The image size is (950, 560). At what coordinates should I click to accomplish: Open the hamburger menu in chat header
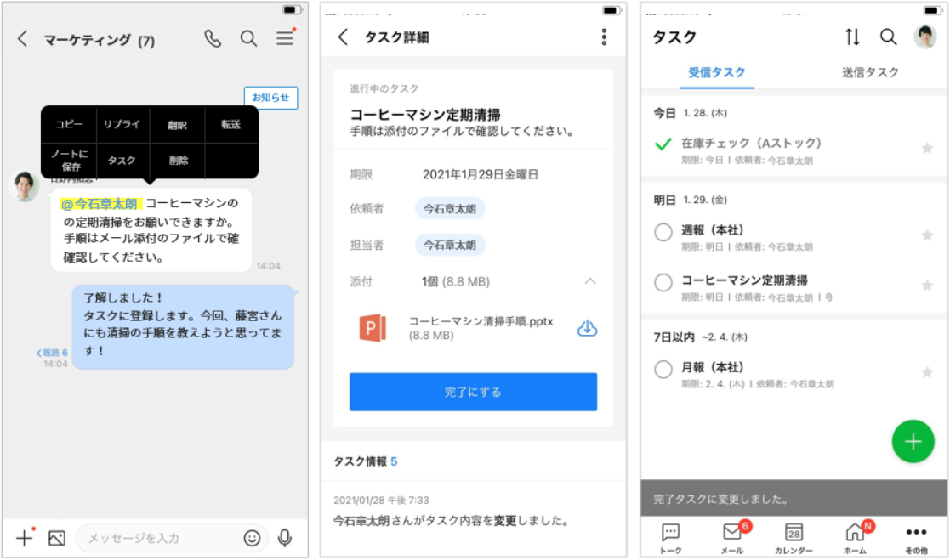click(285, 38)
